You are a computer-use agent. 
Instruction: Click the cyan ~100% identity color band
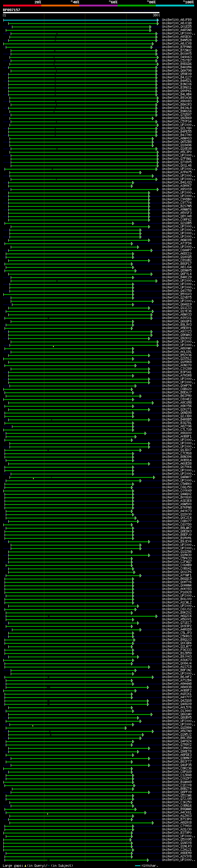coord(175,6)
